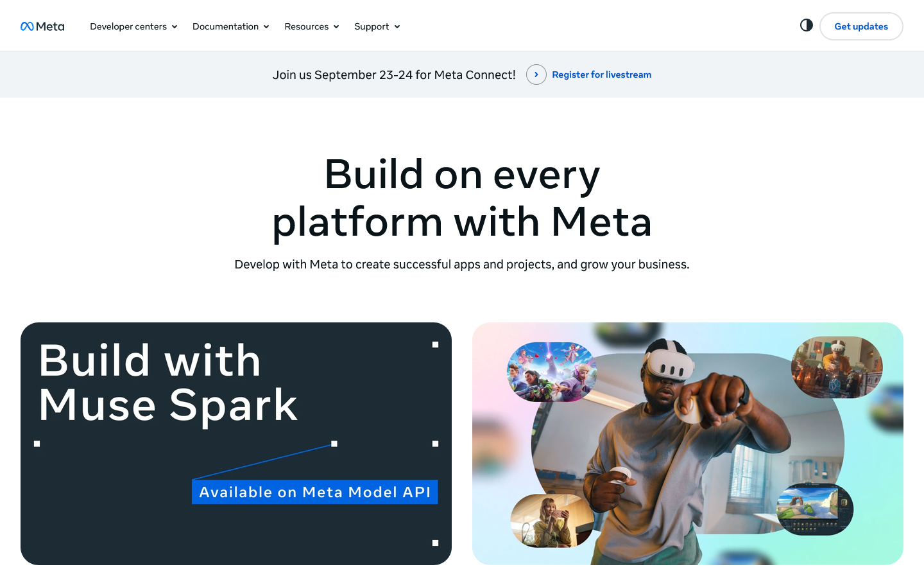Expand Resources chevron
This screenshot has height=578, width=924.
click(x=336, y=27)
